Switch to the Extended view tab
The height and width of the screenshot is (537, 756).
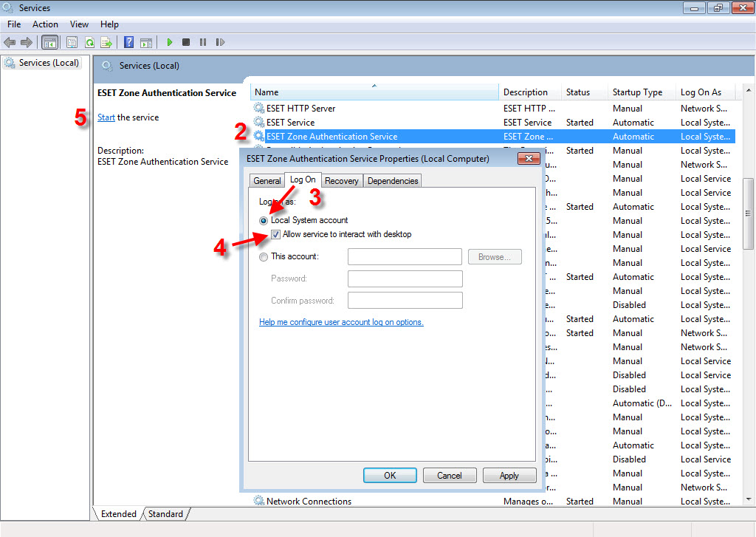tap(118, 514)
